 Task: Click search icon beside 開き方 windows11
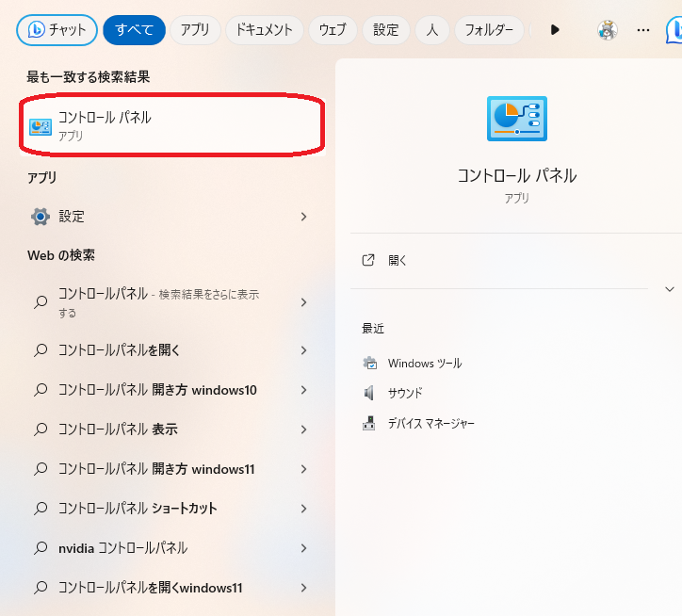point(41,469)
